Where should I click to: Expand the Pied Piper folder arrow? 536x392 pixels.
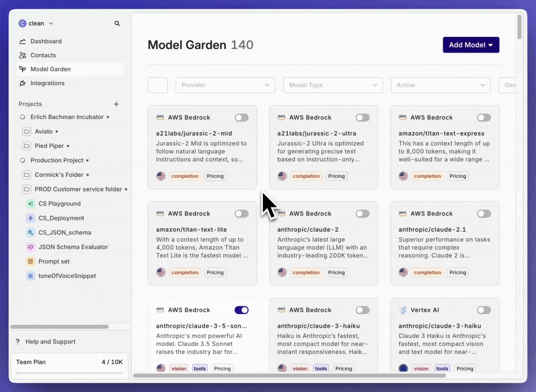[68, 146]
